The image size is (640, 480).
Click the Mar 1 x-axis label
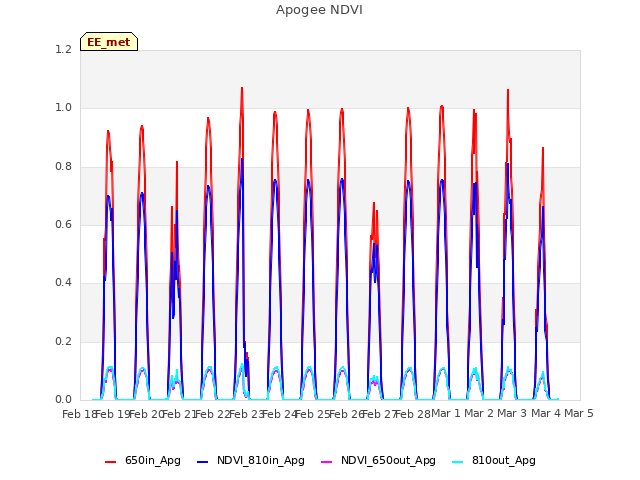tap(446, 413)
